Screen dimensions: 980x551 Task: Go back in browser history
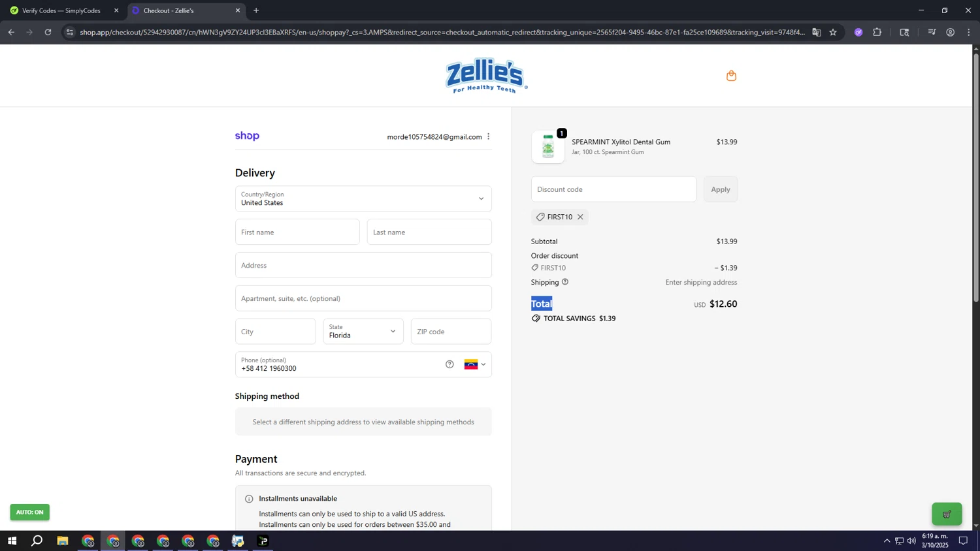pyautogui.click(x=11, y=32)
